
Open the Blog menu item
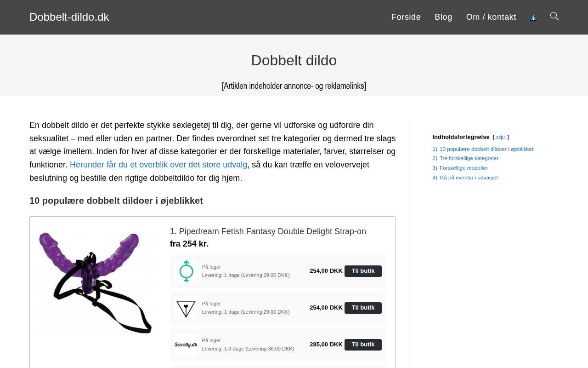(x=443, y=17)
